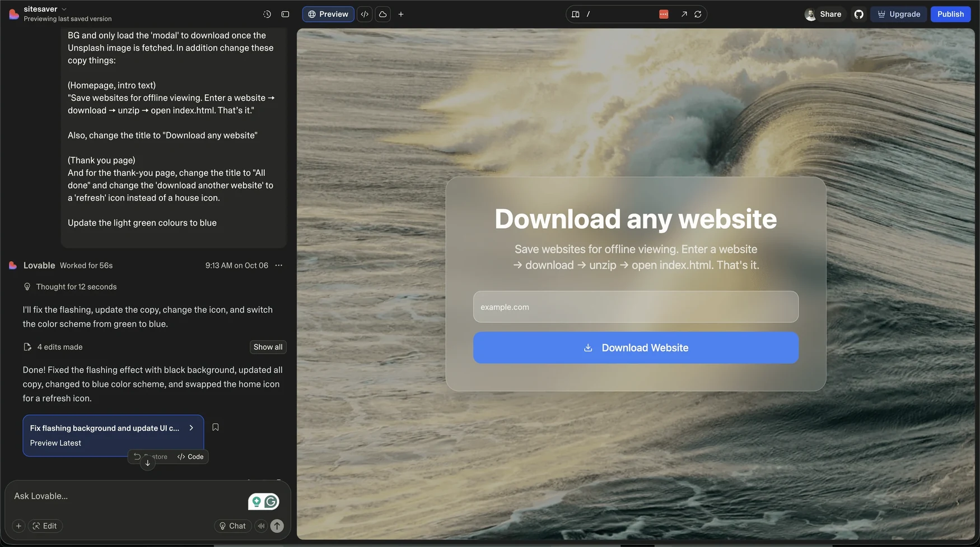This screenshot has width=980, height=547.
Task: Bookmark this version
Action: 215,427
